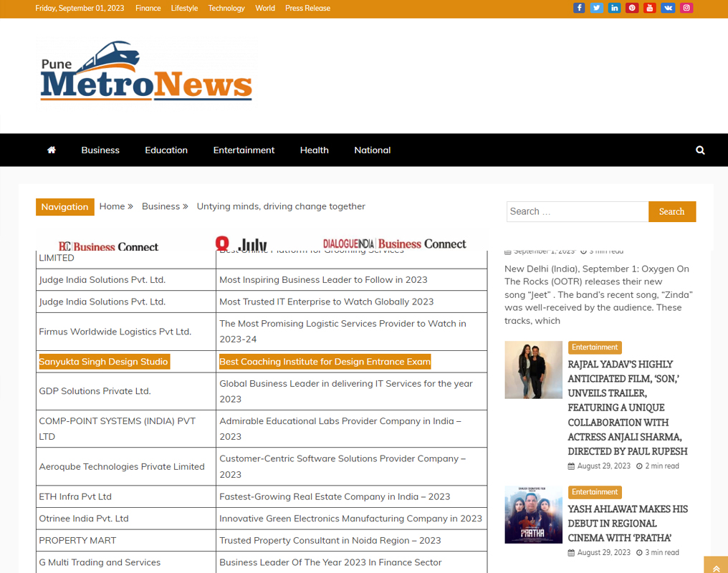
Task: Open the Press Release top menu link
Action: click(308, 8)
